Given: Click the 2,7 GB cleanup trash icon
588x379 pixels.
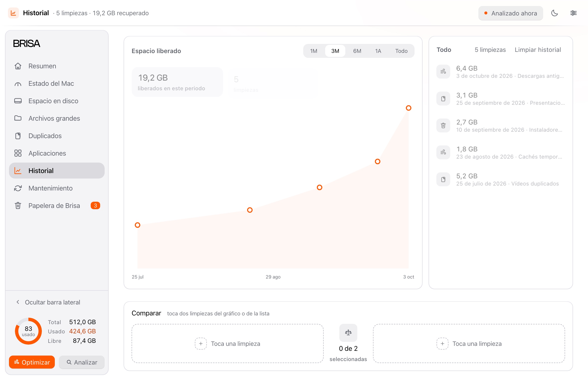Looking at the screenshot, I should point(443,126).
